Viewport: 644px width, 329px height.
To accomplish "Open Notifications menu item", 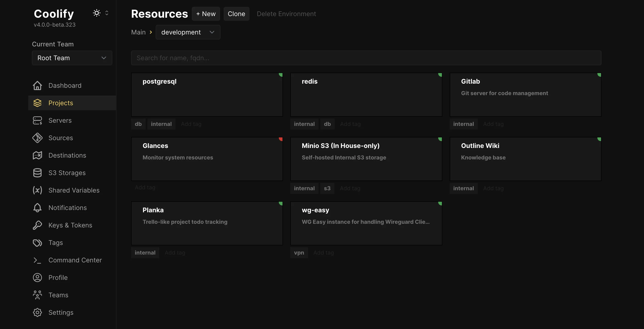I will click(72, 208).
